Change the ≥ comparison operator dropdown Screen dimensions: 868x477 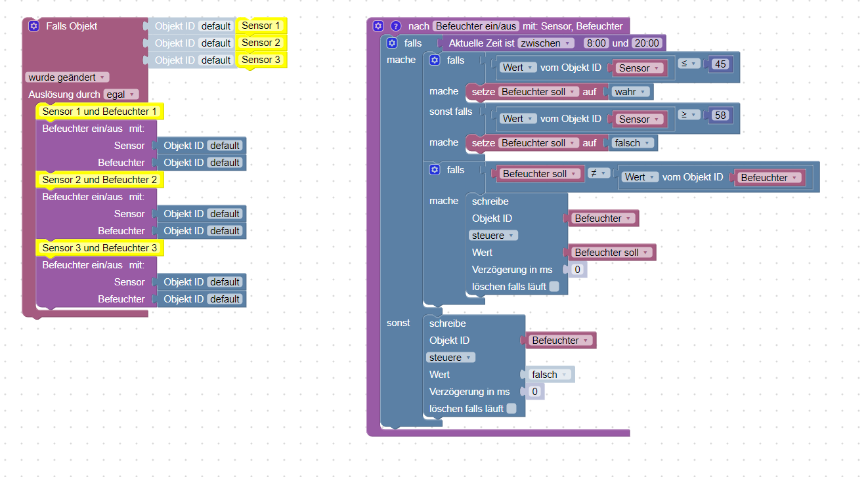tap(687, 115)
